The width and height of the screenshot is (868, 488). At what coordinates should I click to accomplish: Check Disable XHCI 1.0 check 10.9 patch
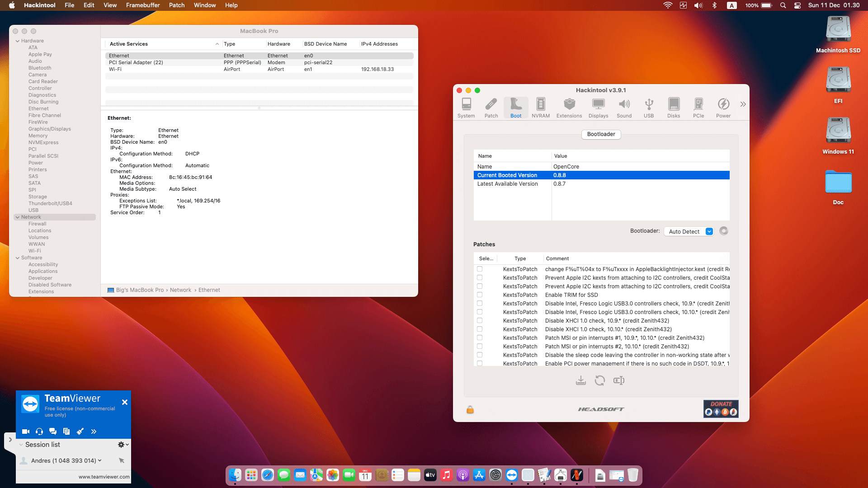click(x=480, y=320)
